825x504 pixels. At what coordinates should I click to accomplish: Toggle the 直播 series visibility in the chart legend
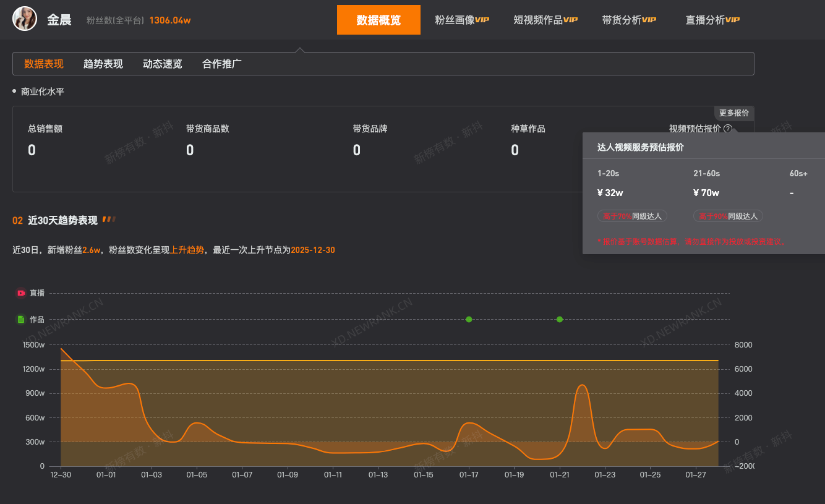(x=31, y=293)
